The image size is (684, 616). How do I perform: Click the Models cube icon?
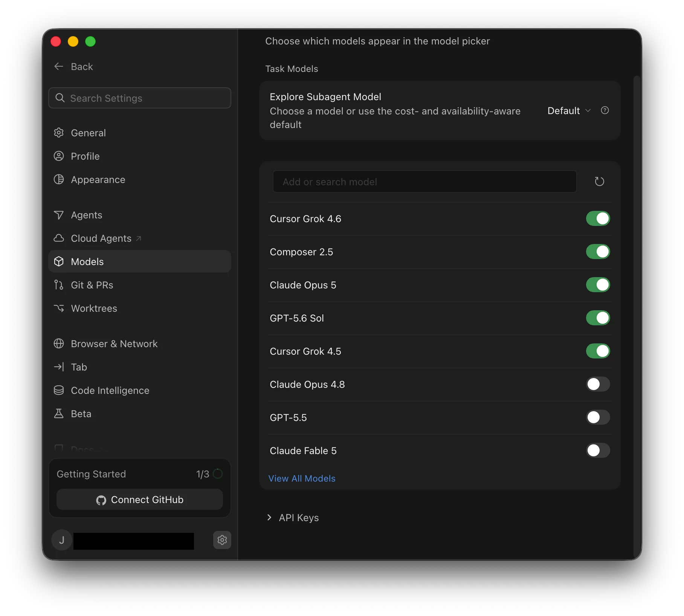[x=59, y=261]
